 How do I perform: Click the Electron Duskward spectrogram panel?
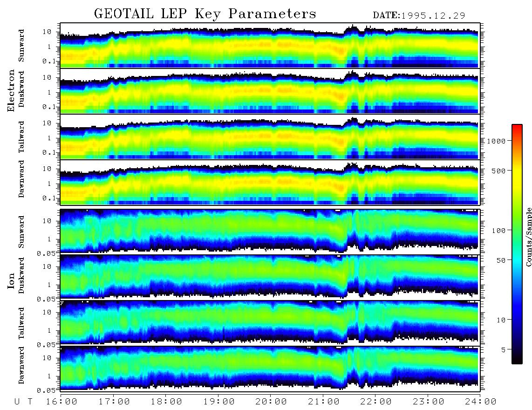pos(270,91)
